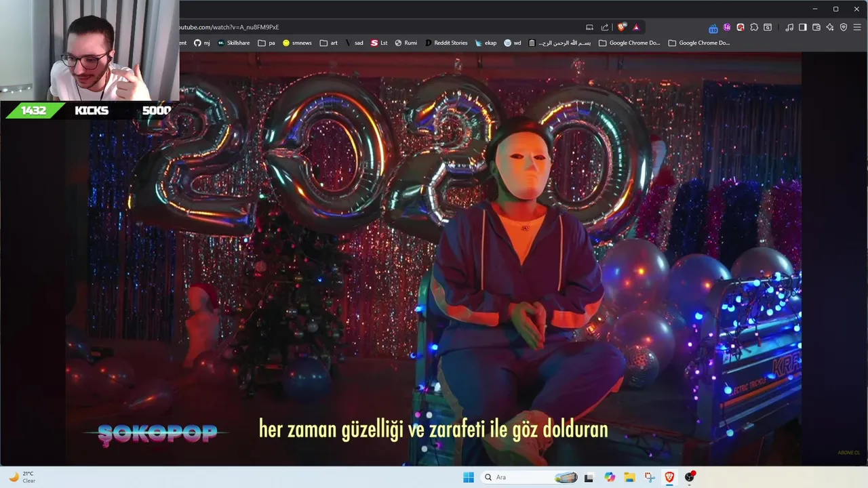Open the Reddit Stories bookmark
Image resolution: width=868 pixels, height=488 pixels.
446,43
